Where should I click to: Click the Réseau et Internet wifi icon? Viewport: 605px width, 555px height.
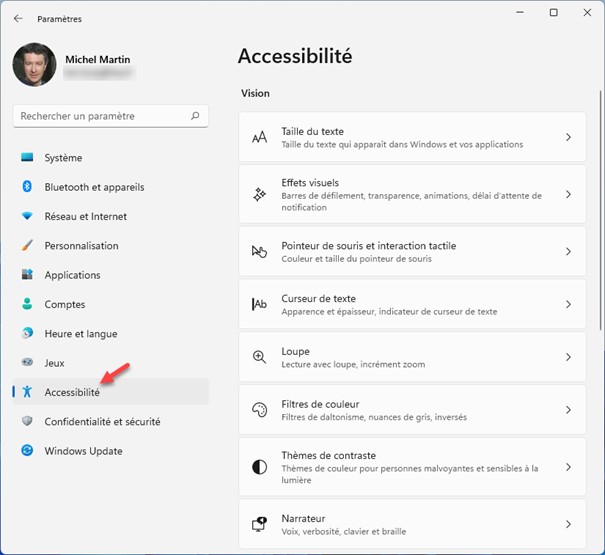click(x=27, y=216)
